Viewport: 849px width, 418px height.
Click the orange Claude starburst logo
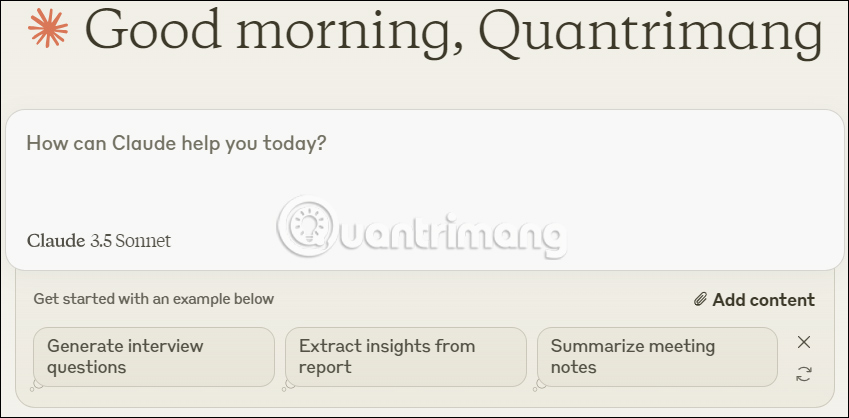[49, 28]
